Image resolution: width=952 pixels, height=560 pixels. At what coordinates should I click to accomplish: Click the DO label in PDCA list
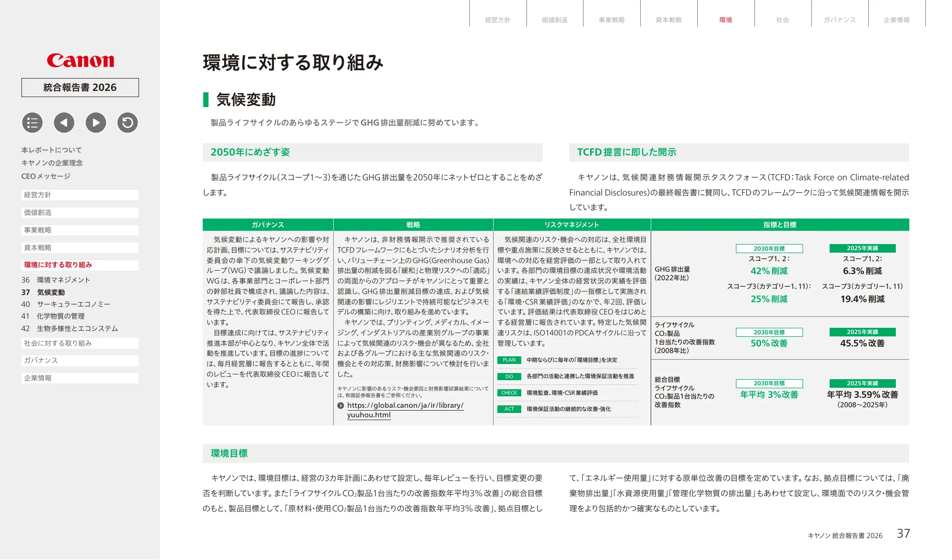tap(509, 376)
